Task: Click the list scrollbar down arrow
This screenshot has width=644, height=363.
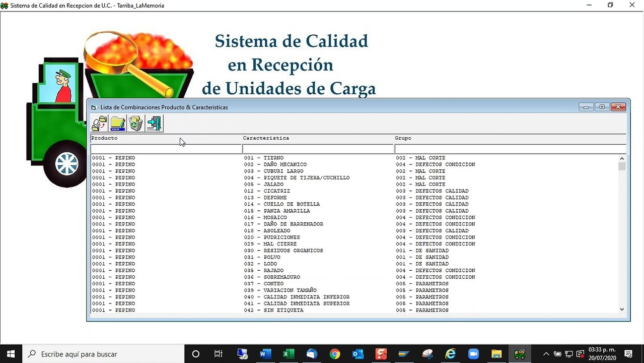Action: 622,309
